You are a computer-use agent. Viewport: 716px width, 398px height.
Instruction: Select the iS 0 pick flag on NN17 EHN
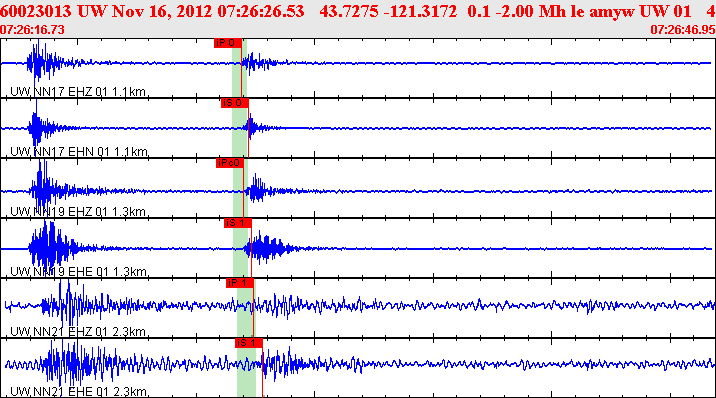pos(235,103)
